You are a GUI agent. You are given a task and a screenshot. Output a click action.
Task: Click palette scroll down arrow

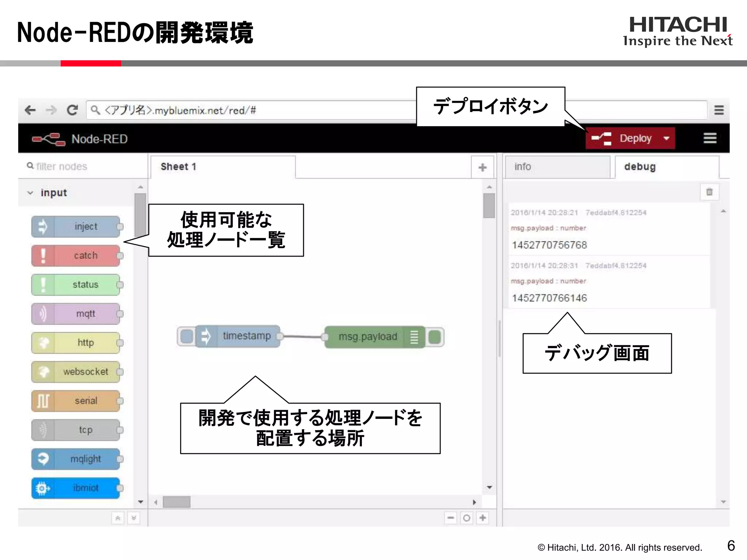click(x=141, y=502)
